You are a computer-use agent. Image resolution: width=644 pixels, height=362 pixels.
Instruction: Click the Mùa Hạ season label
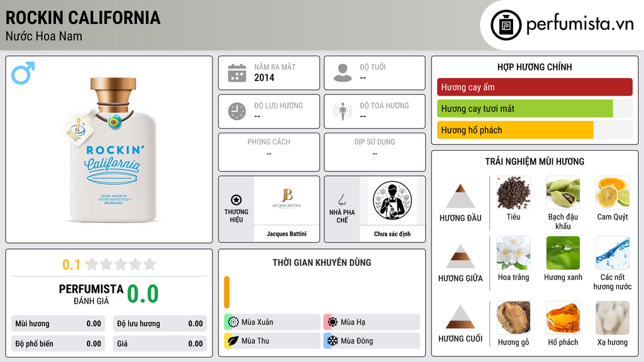point(353,322)
